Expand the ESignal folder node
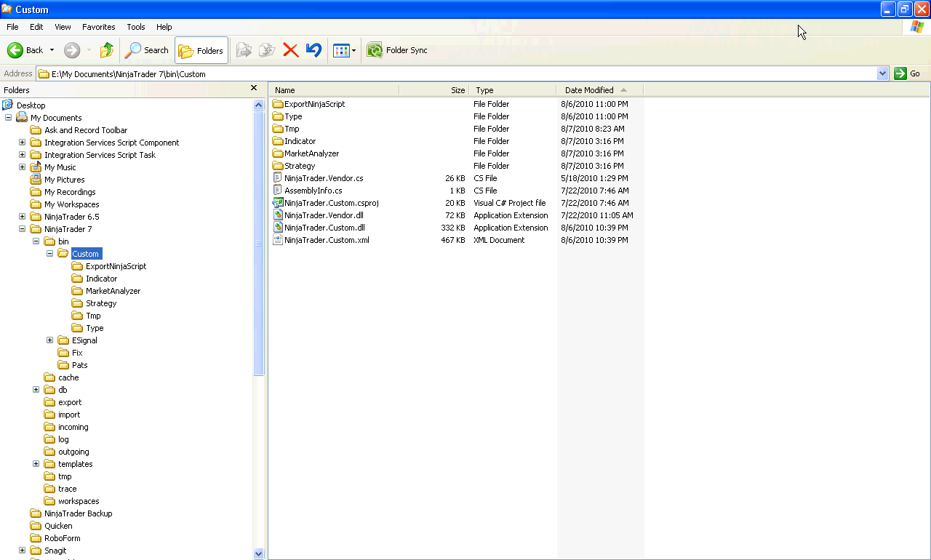This screenshot has height=560, width=931. coord(50,340)
